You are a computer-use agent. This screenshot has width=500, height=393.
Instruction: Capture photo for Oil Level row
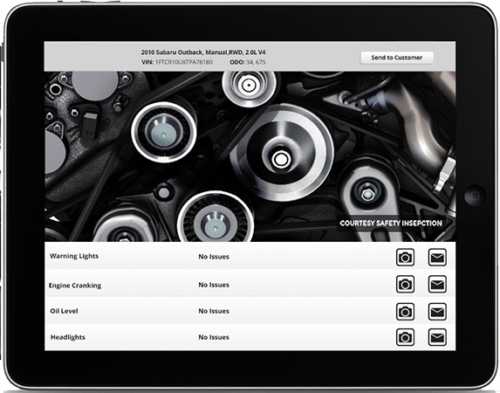[x=405, y=312]
